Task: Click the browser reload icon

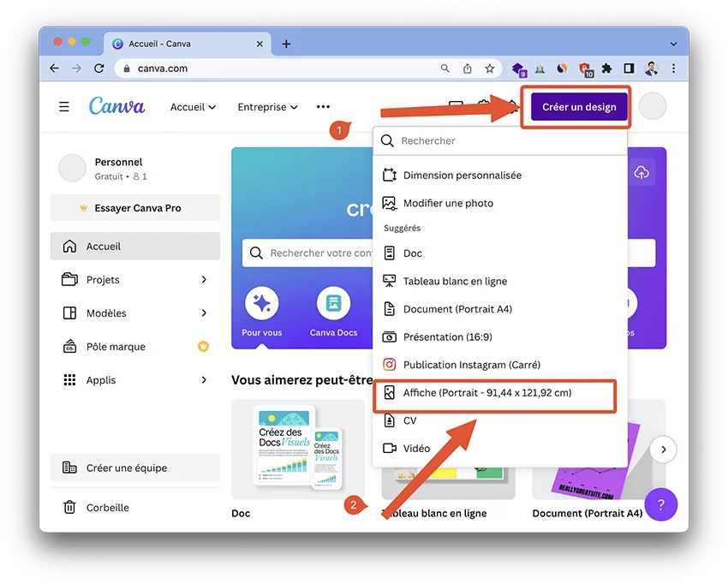Action: tap(99, 69)
